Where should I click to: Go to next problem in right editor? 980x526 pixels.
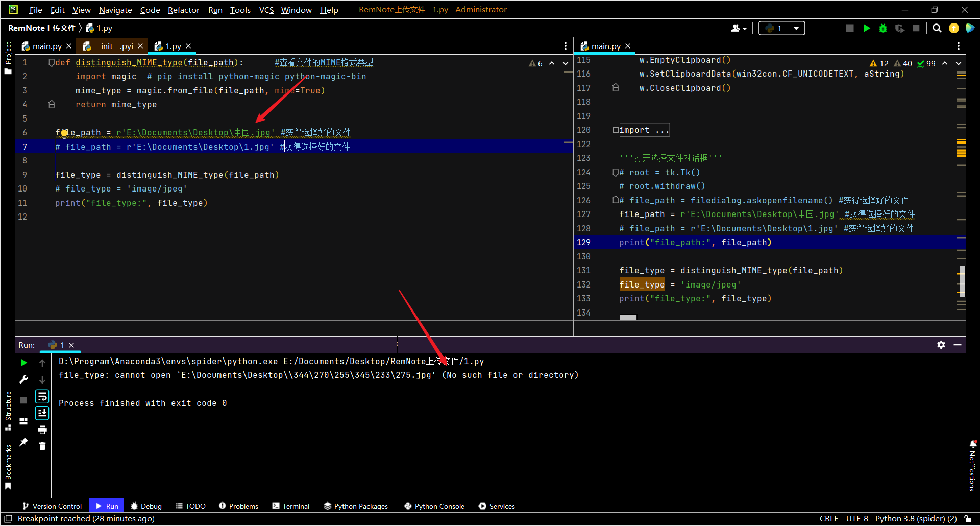point(959,63)
